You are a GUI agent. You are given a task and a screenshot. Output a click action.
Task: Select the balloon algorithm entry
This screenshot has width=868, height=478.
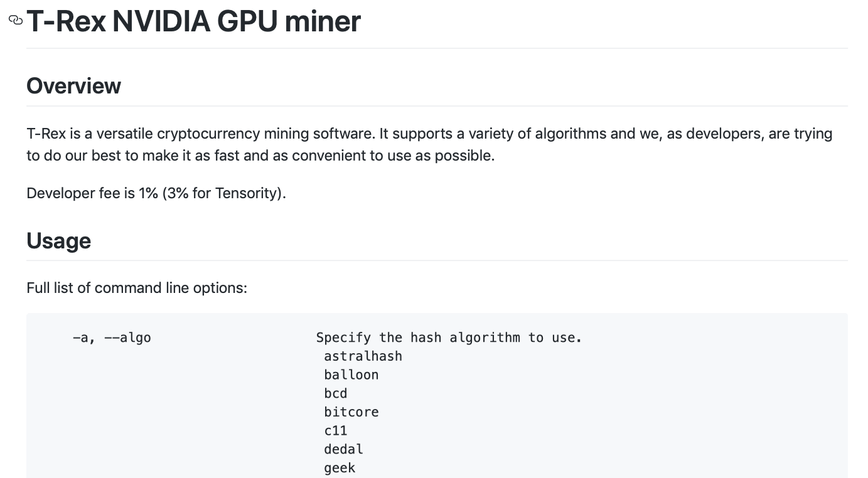pos(351,375)
